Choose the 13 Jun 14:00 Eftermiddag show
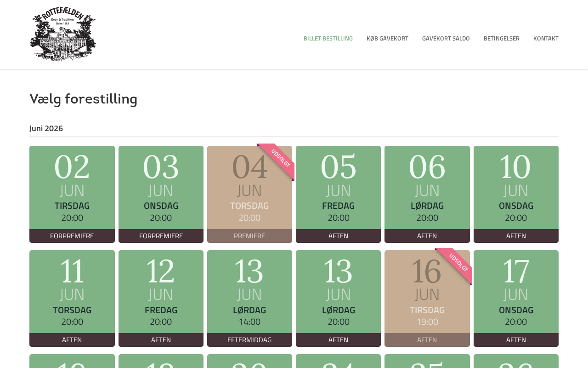 [249, 299]
